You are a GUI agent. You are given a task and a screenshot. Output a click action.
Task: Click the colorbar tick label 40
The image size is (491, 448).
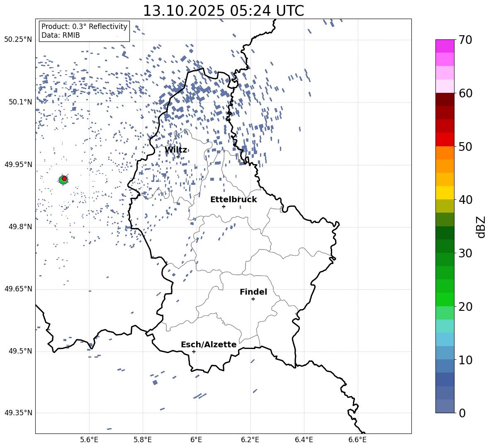click(465, 200)
